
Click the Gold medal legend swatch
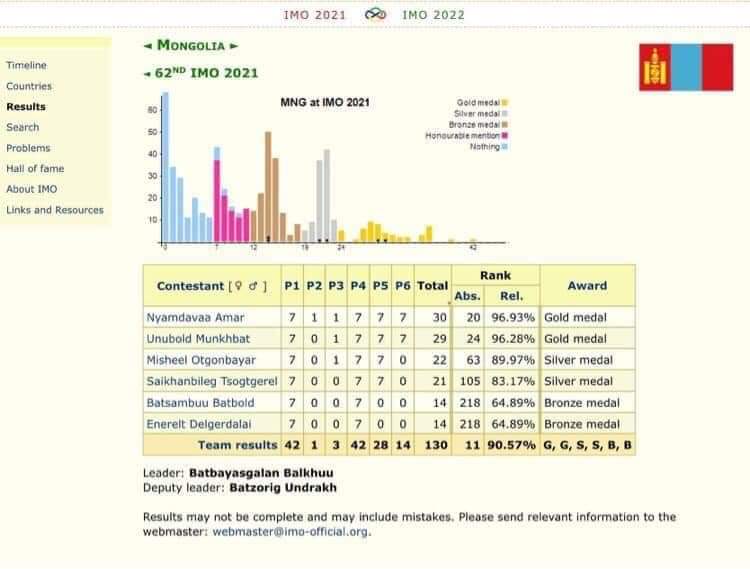[x=505, y=102]
